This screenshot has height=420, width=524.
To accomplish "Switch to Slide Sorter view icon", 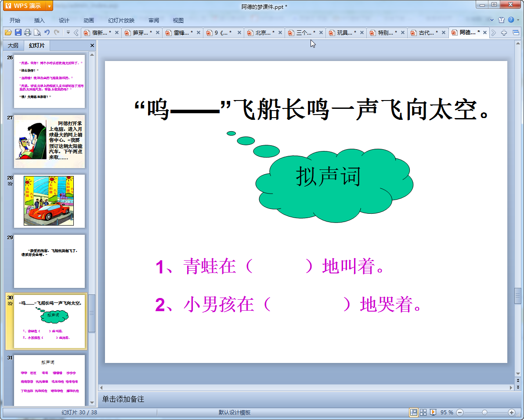I will pyautogui.click(x=423, y=413).
